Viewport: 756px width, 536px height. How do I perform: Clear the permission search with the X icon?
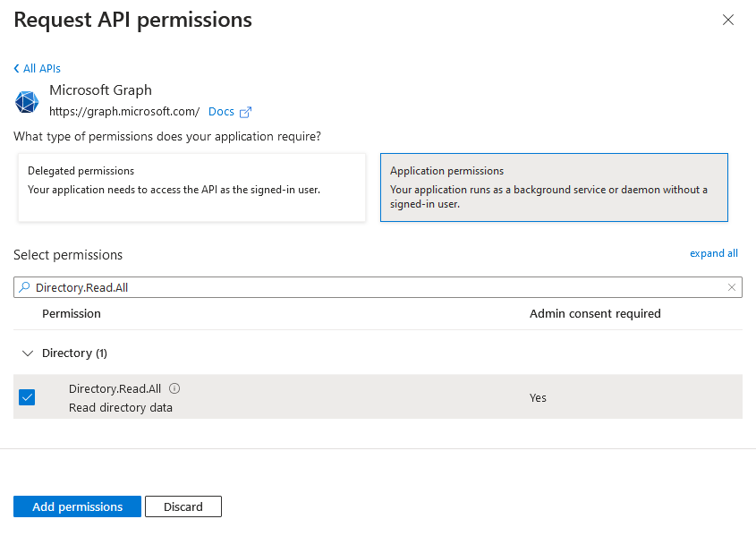pos(732,287)
